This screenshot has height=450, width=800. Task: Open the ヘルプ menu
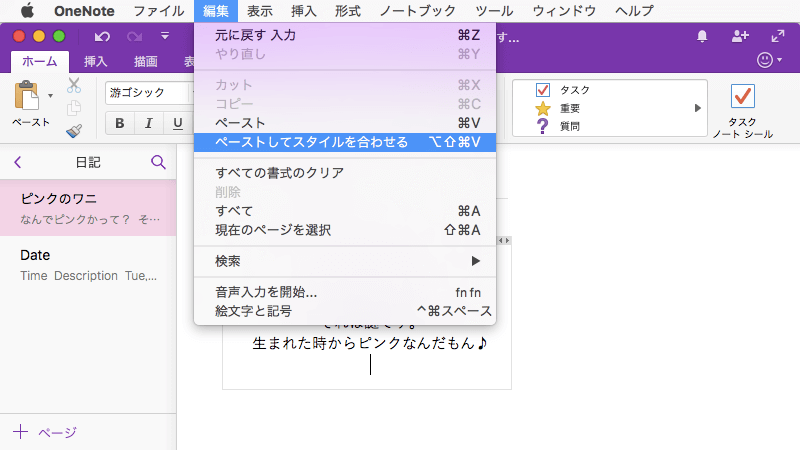pyautogui.click(x=634, y=11)
